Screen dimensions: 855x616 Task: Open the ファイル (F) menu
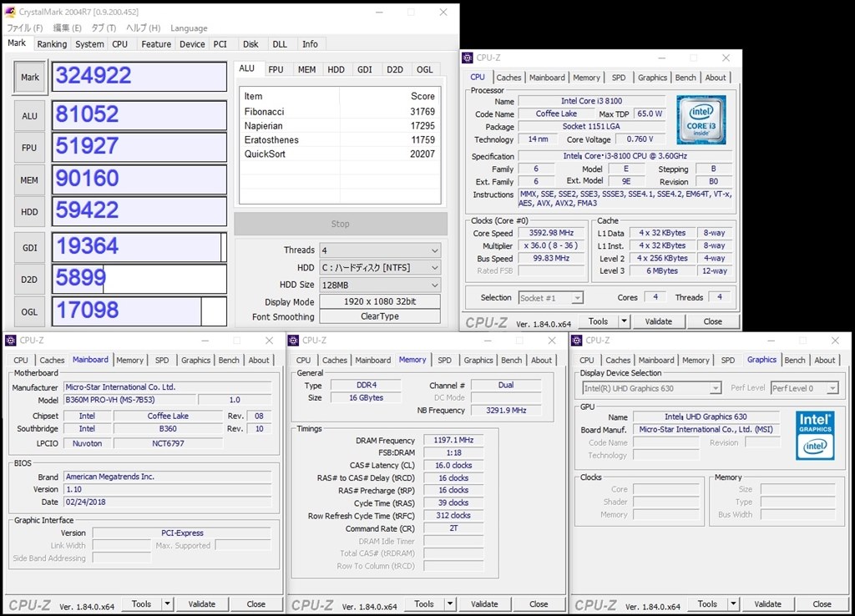click(24, 28)
